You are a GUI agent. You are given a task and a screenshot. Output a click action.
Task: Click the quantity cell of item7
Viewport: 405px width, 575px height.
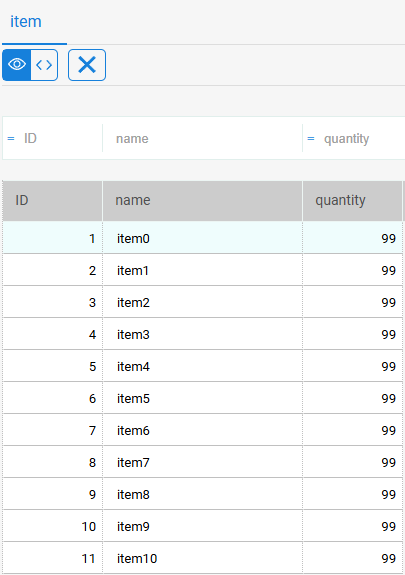353,462
